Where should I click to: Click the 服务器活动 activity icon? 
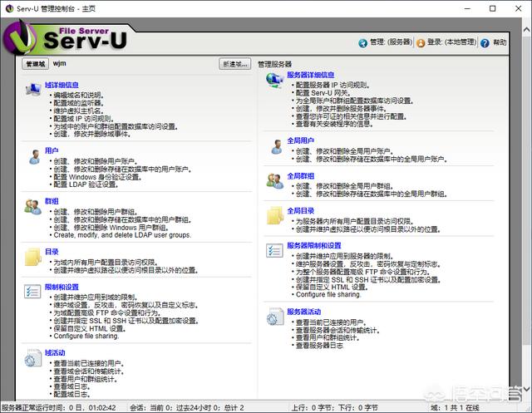[275, 317]
